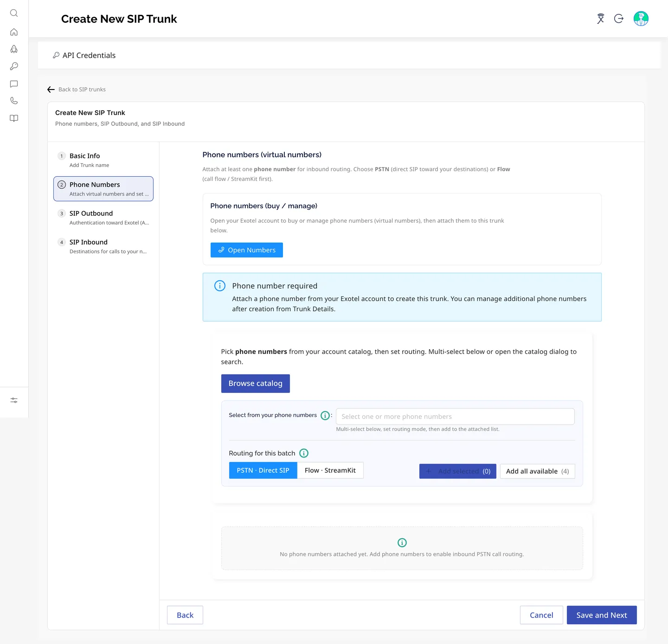Click the rocket icon in the sidebar
This screenshot has height=644, width=668.
[14, 49]
